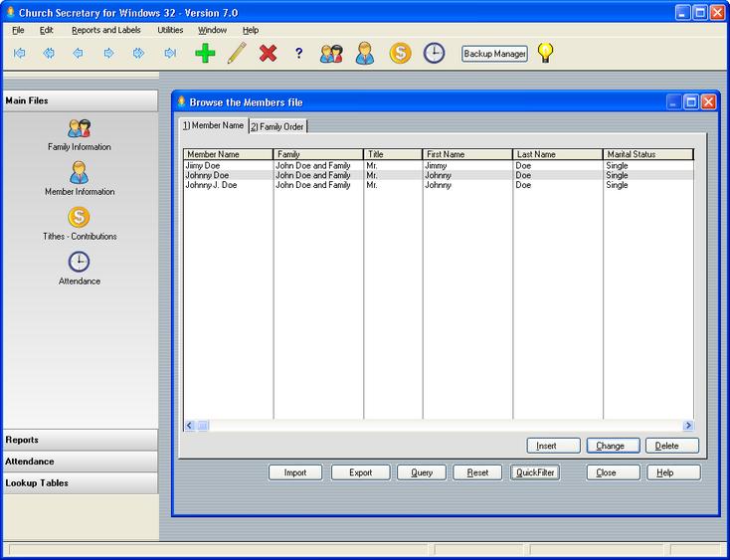Maximize the Browse the Members file window

point(691,101)
